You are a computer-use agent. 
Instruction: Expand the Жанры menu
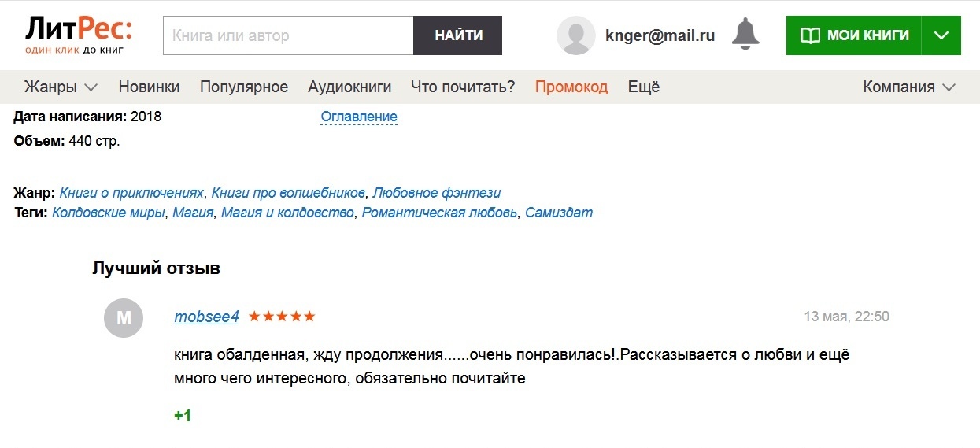[61, 87]
